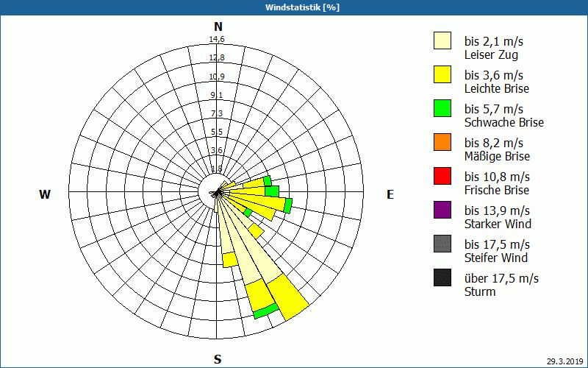This screenshot has width=588, height=368.
Task: Click the 'Schwache Brise' legend text
Action: 504,122
